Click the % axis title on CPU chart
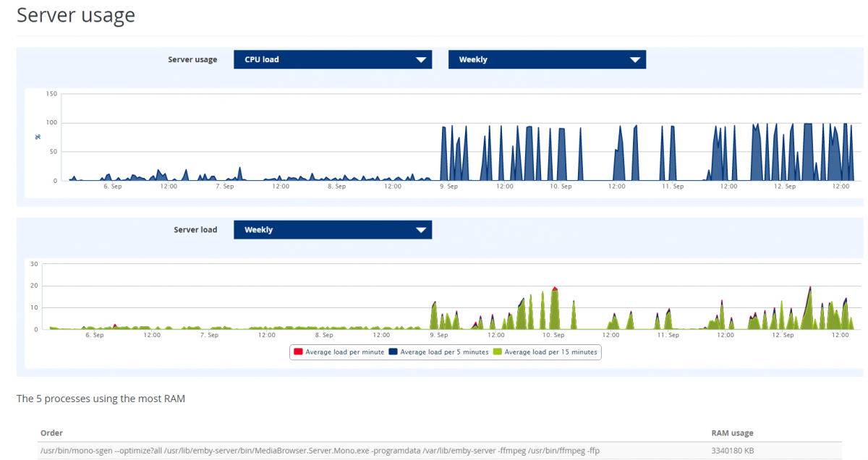The width and height of the screenshot is (868, 460). (x=38, y=137)
